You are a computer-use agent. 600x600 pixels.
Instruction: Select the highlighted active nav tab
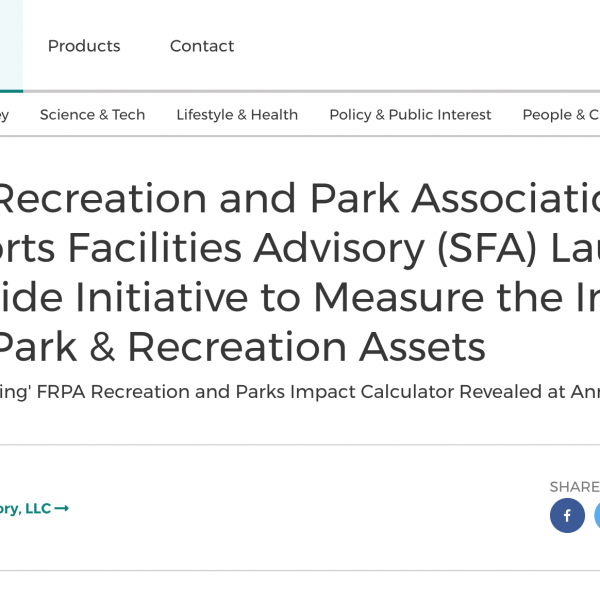tap(11, 46)
